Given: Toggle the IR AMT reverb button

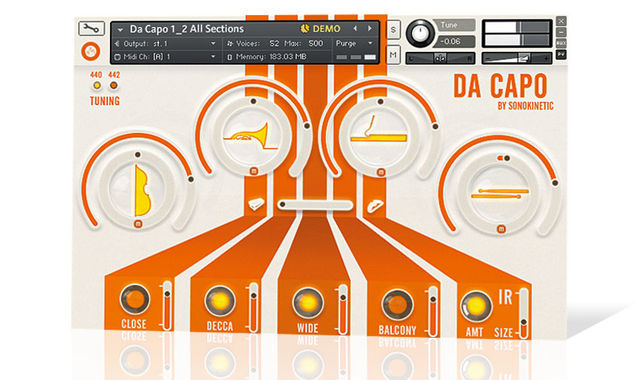Looking at the screenshot, I should 476,306.
